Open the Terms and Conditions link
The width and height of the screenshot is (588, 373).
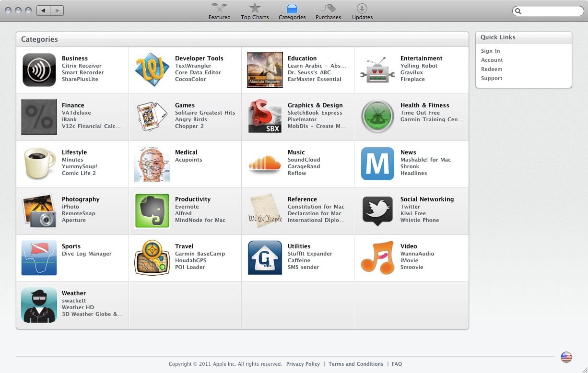click(356, 364)
